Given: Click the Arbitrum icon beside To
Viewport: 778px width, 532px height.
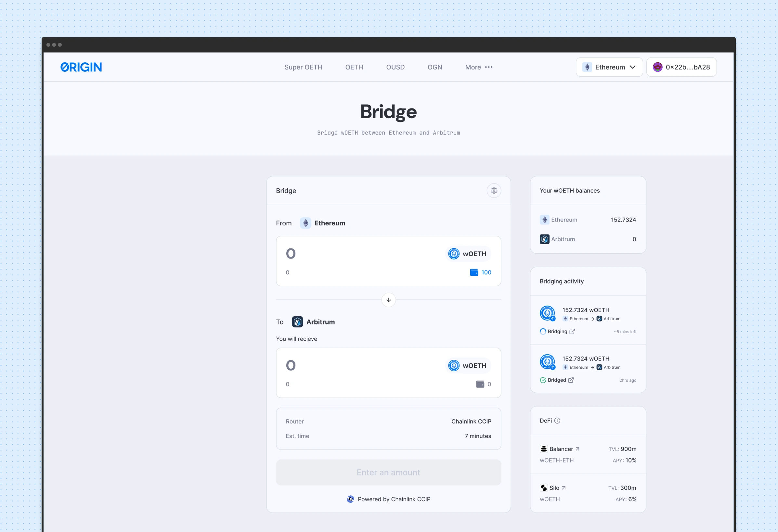Looking at the screenshot, I should 297,322.
